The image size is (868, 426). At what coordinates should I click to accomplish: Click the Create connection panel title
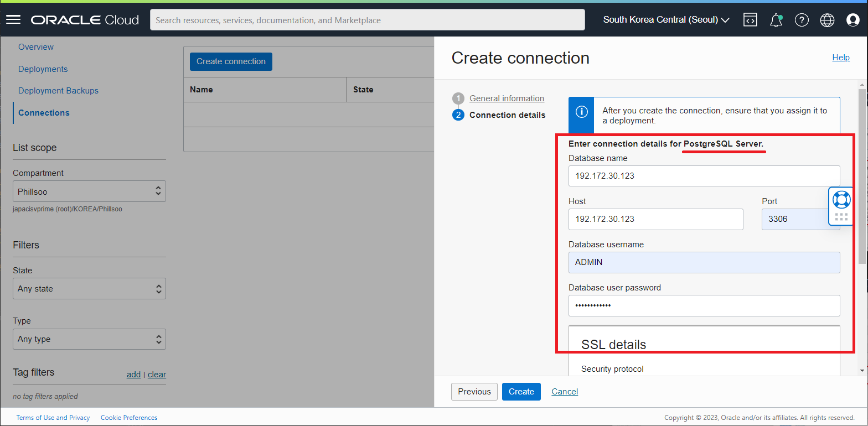[520, 58]
